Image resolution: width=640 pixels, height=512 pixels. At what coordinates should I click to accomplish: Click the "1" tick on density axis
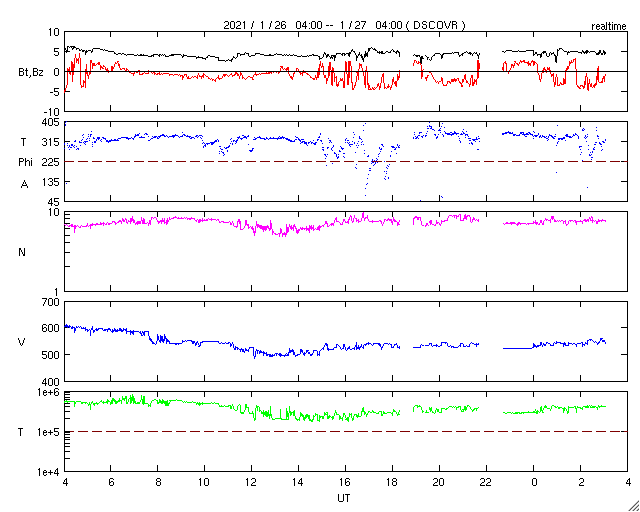pos(57,292)
